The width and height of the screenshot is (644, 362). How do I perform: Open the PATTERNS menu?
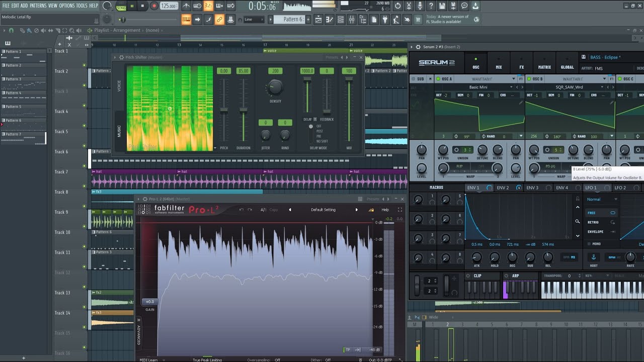click(x=38, y=6)
